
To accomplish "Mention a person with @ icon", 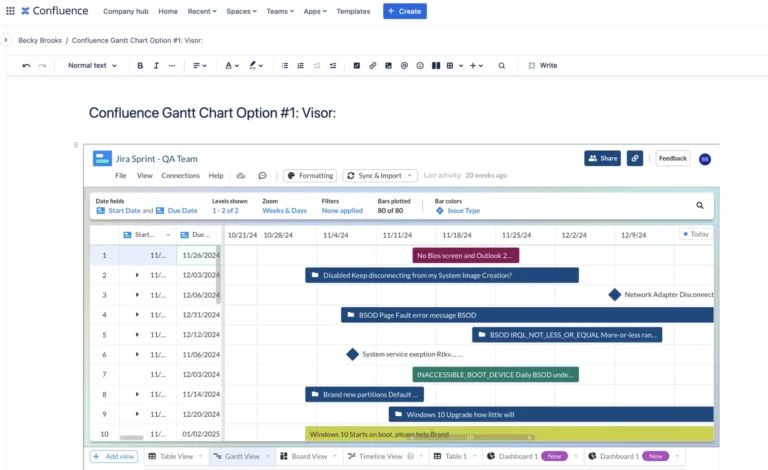I will click(x=404, y=66).
